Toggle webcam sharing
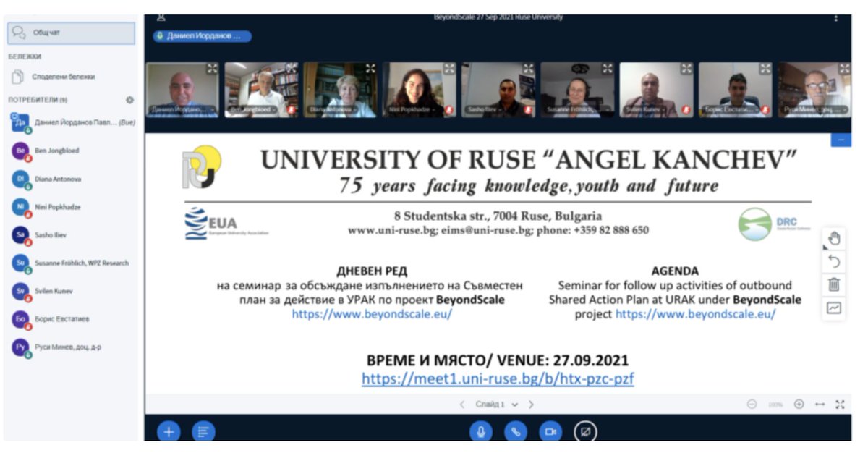The width and height of the screenshot is (868, 453). (550, 431)
